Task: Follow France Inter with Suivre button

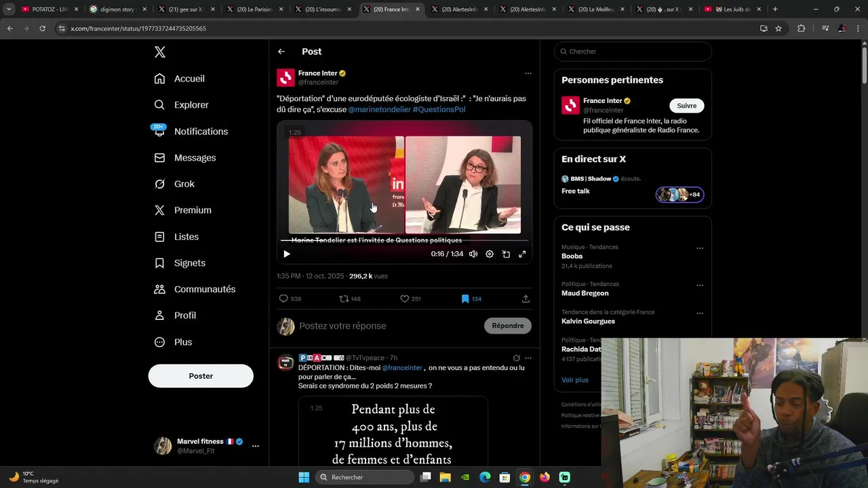Action: [686, 106]
